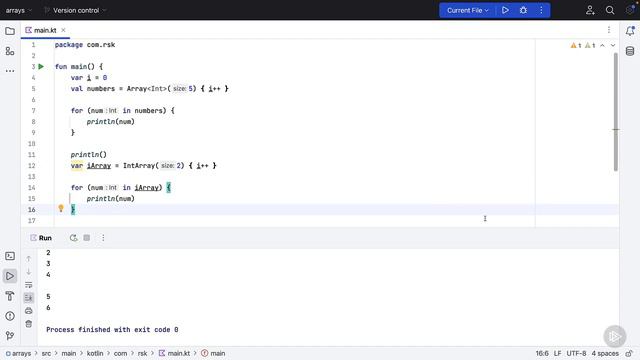
Task: Open the Build hammer tool window
Action: click(x=10, y=296)
